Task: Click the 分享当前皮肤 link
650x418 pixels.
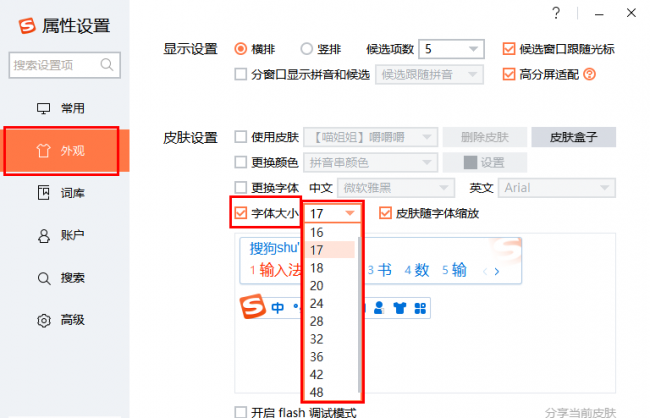Action: click(580, 412)
